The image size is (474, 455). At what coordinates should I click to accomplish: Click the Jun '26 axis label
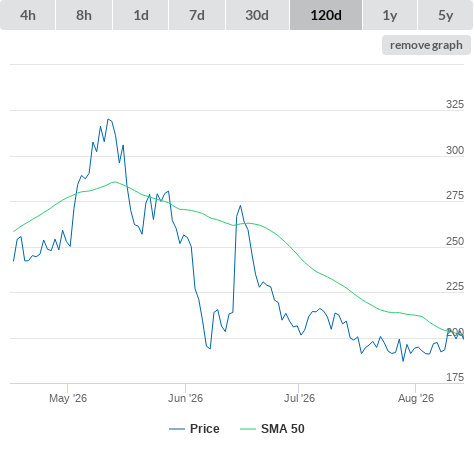(x=186, y=398)
